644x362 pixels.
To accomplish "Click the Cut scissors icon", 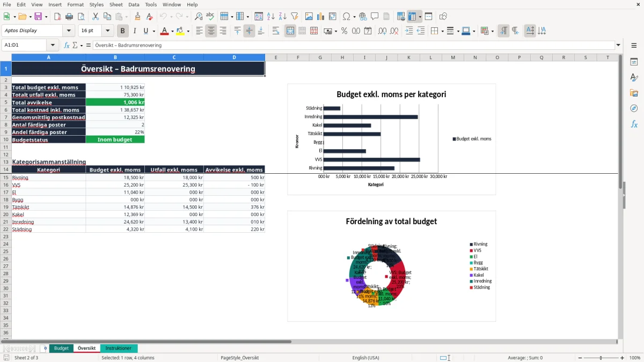I will [x=95, y=17].
